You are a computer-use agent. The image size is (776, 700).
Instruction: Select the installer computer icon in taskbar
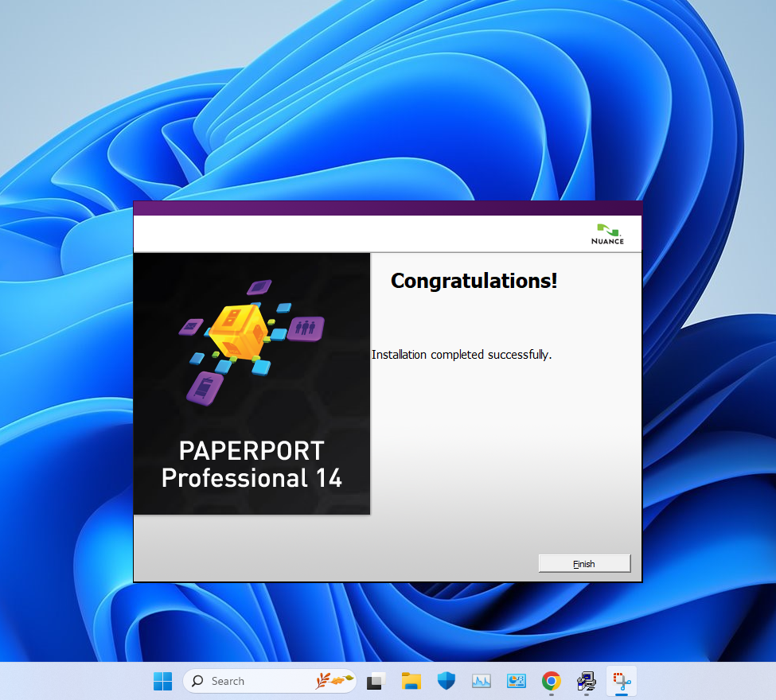587,681
